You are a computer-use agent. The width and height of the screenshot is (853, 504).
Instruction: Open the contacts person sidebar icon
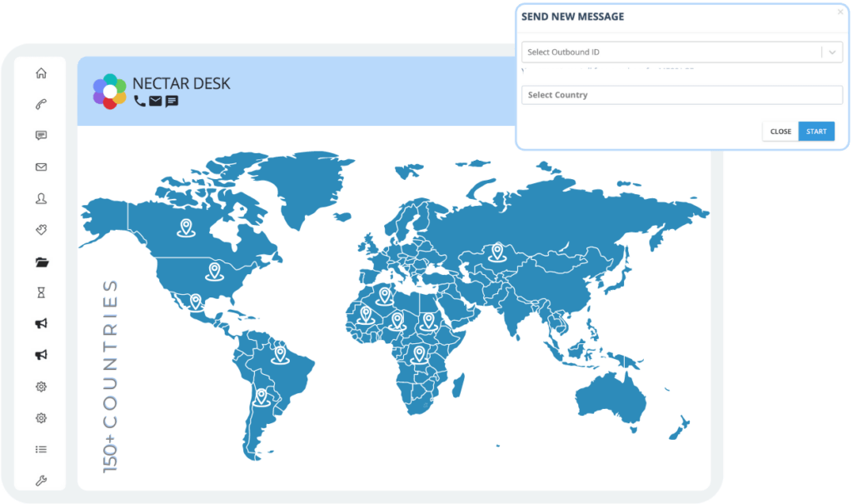tap(41, 198)
